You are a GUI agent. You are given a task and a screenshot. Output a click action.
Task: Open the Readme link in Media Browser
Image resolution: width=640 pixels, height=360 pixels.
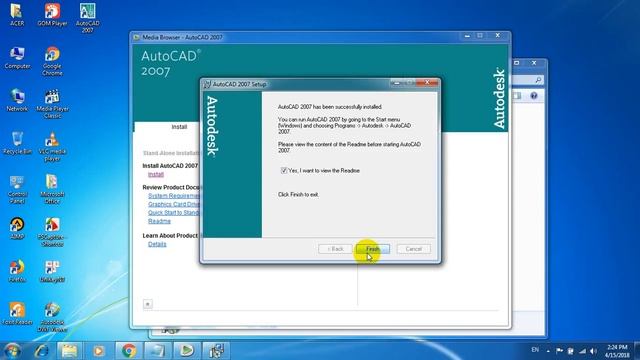159,221
